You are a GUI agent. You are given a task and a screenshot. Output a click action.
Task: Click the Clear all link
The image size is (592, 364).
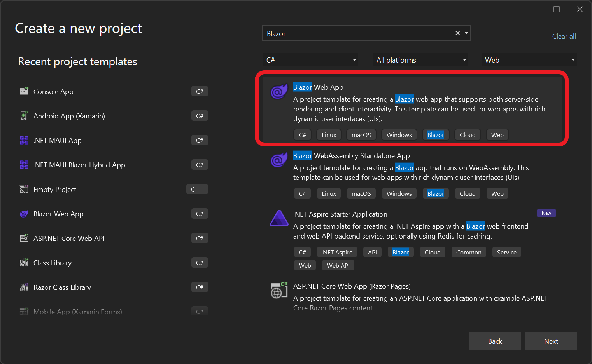564,36
